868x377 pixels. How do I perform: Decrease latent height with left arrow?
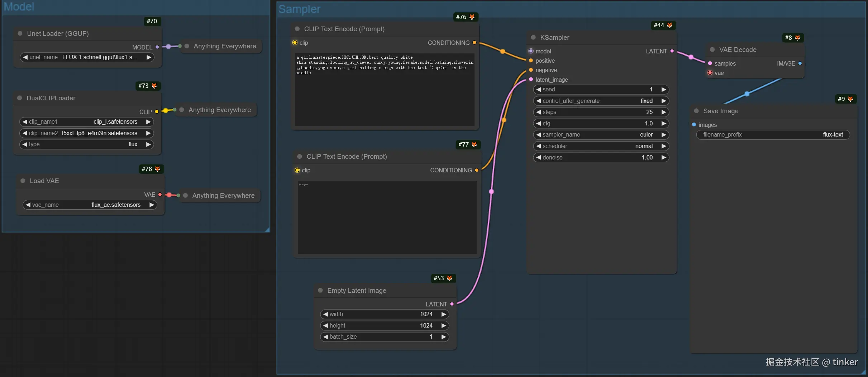(x=325, y=326)
